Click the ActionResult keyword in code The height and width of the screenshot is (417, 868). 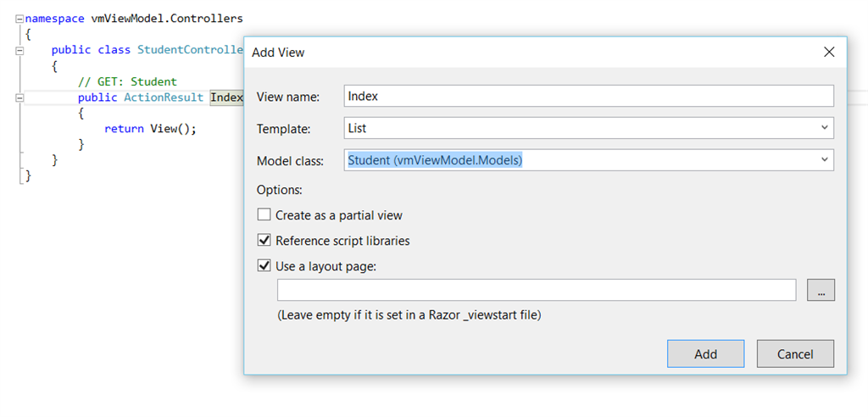coord(163,97)
